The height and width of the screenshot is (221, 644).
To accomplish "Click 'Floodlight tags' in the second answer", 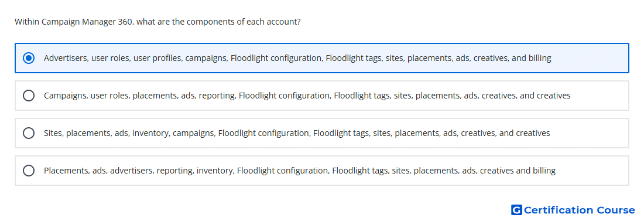I will coord(362,96).
